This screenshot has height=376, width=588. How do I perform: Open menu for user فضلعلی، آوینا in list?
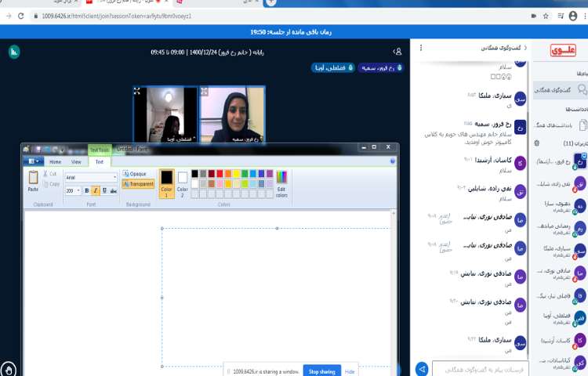point(561,318)
